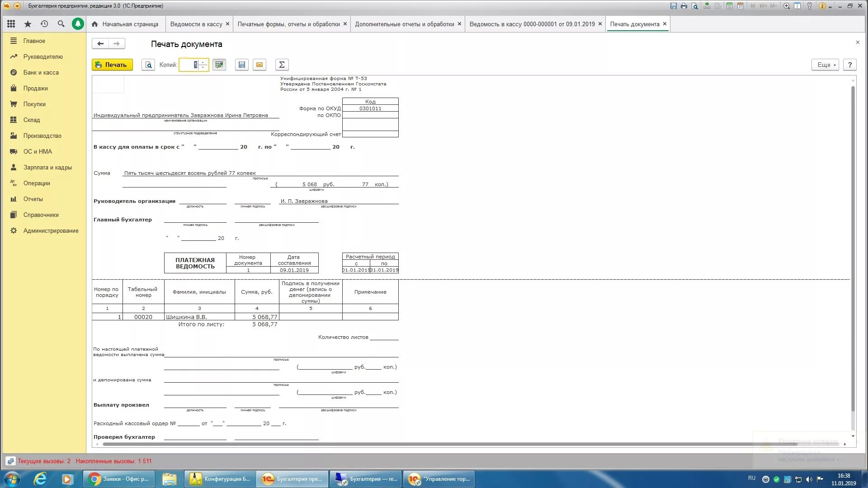Save the print form with diskette icon
This screenshot has width=868, height=488.
click(242, 65)
